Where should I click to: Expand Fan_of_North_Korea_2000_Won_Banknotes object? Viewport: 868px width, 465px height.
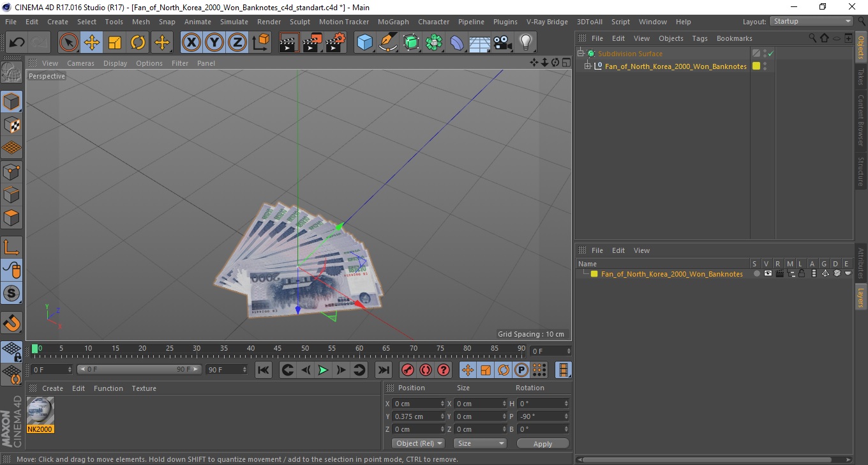(x=588, y=66)
